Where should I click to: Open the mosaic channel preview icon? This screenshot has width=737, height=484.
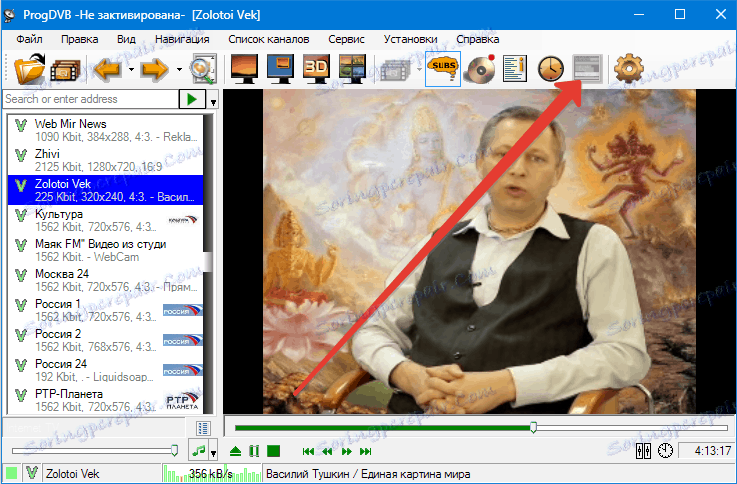coord(352,69)
